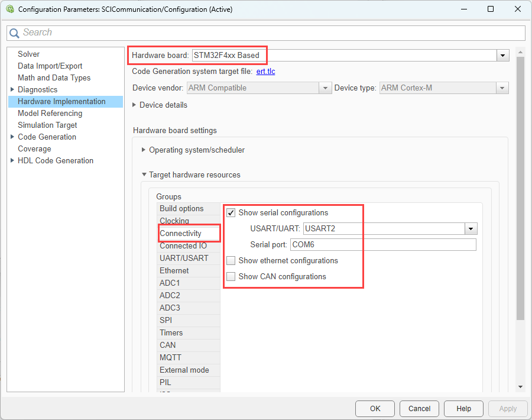Select the MQTT group
Viewport: 532px width, 420px height.
(189, 357)
